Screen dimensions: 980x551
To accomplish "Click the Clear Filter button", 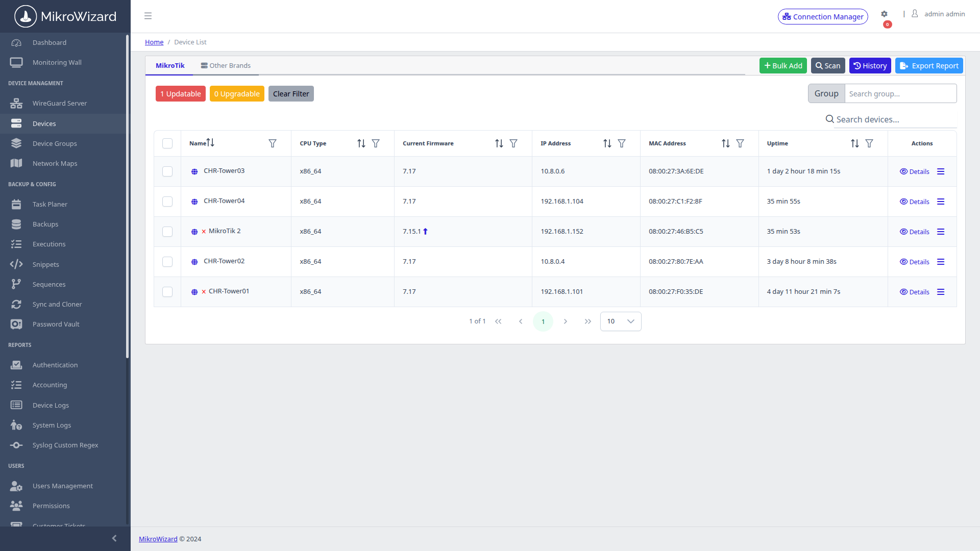I will click(x=291, y=94).
